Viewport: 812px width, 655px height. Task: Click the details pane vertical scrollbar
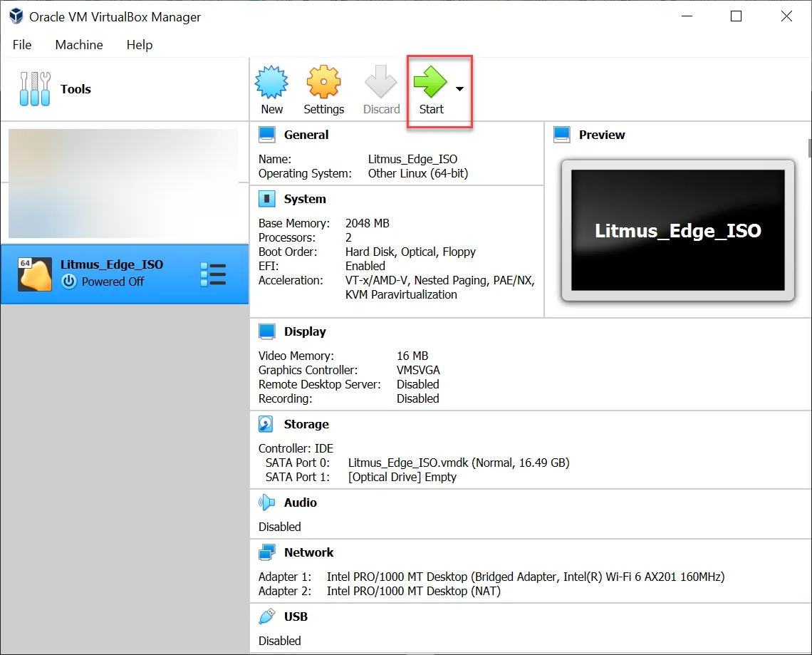click(x=809, y=148)
